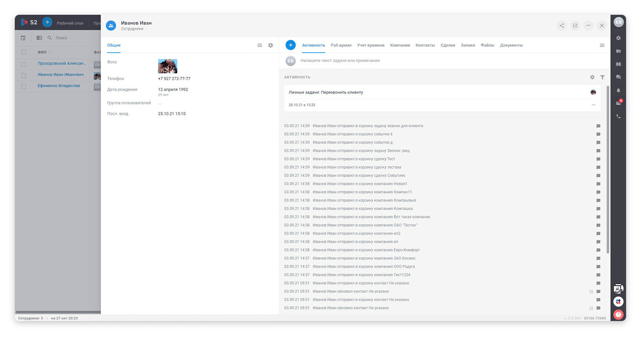Open activity settings gear icon
Viewport: 644px width, 338px height.
(x=592, y=77)
